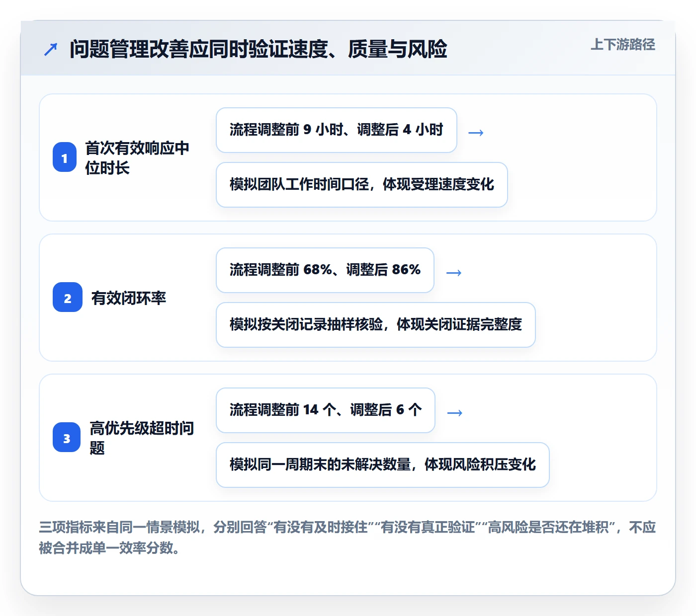Click the "上下游路径" label in header
Image resolution: width=696 pixels, height=616 pixels.
click(623, 45)
